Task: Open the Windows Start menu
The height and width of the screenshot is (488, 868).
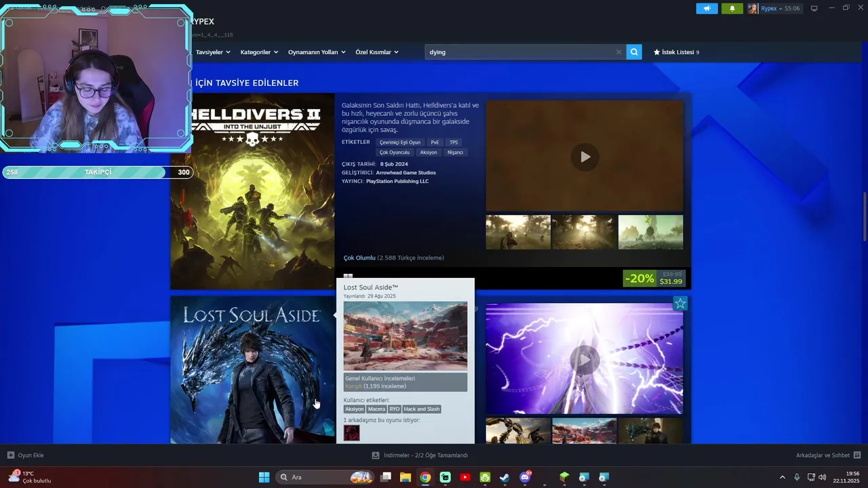Action: coord(264,477)
